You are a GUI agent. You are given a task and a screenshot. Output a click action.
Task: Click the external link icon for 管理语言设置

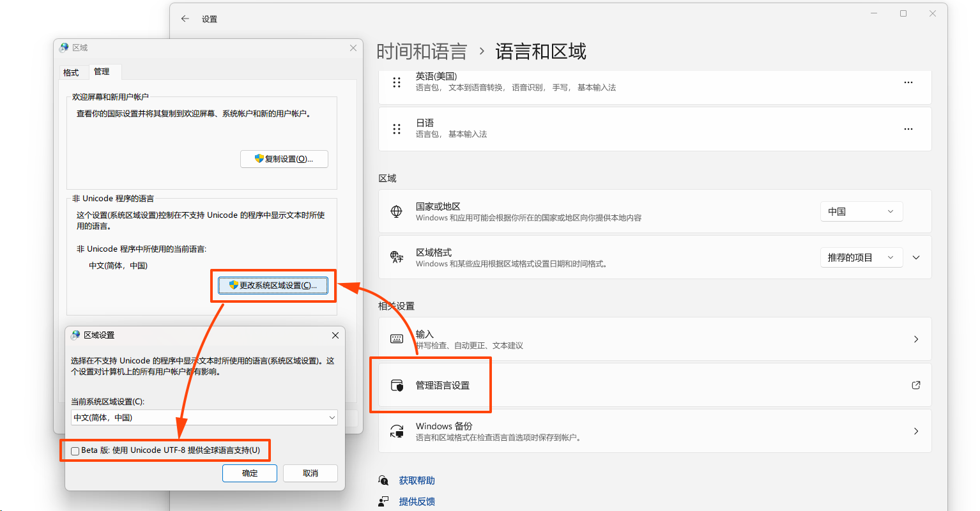click(916, 385)
